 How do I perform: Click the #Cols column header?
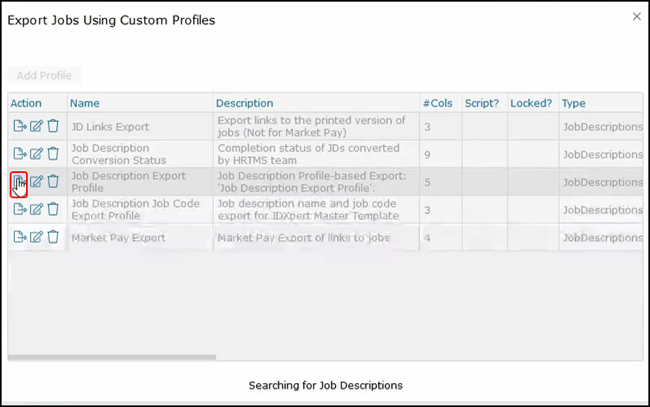click(436, 103)
